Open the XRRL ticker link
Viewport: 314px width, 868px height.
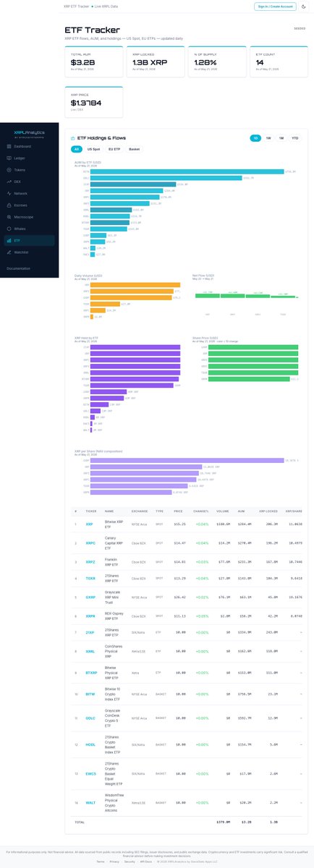(x=90, y=651)
